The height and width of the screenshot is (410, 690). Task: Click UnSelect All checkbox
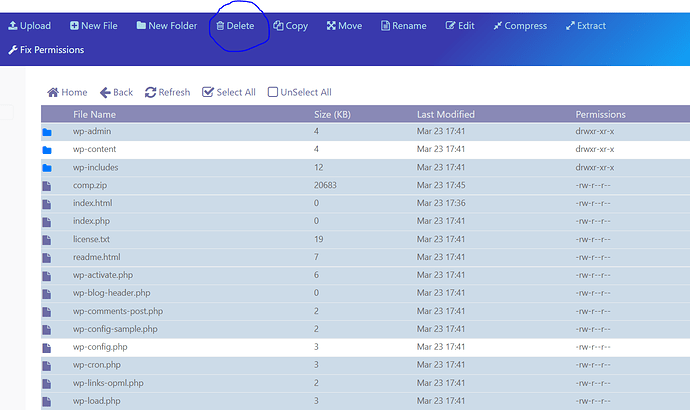pyautogui.click(x=300, y=92)
